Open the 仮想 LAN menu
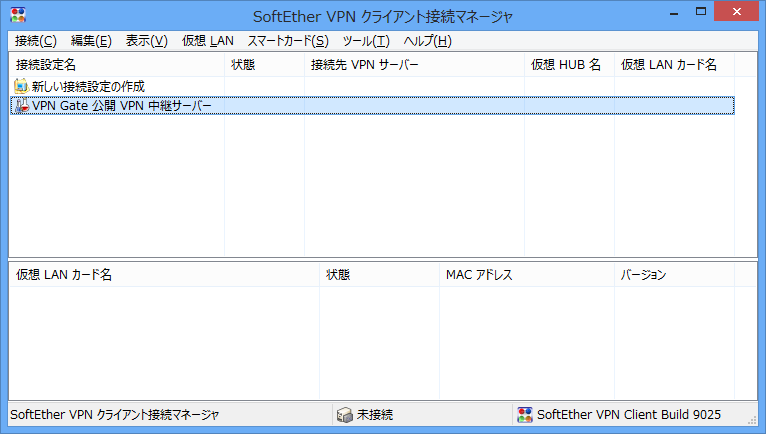766x434 pixels. (208, 41)
